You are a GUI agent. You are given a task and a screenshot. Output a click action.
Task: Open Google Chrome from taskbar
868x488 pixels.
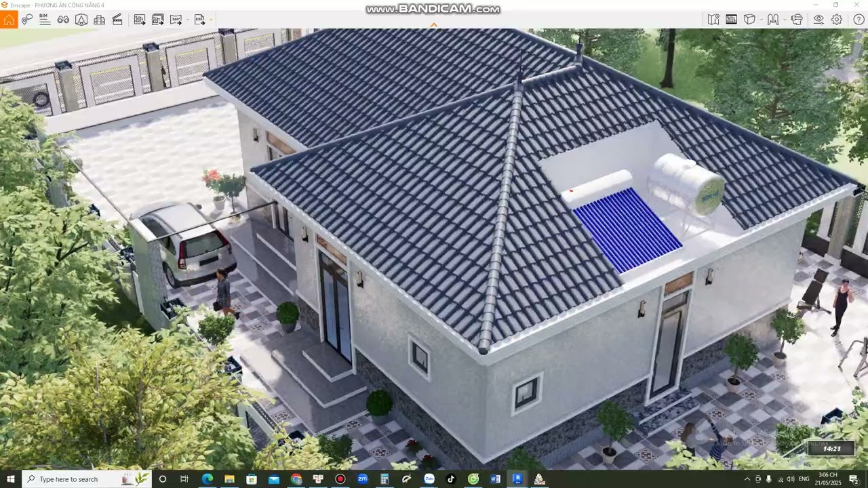[x=296, y=479]
